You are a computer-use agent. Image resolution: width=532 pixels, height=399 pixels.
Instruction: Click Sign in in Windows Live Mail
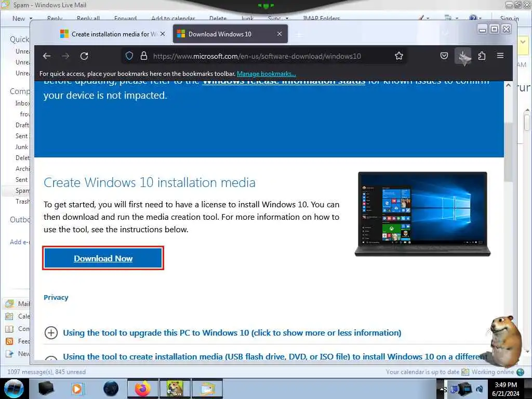pyautogui.click(x=509, y=18)
